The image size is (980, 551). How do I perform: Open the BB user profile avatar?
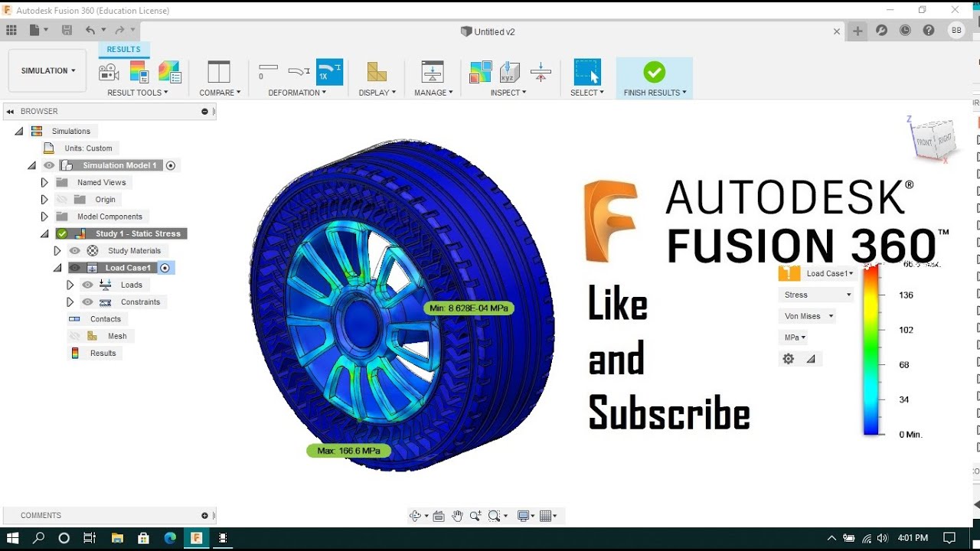coord(955,31)
